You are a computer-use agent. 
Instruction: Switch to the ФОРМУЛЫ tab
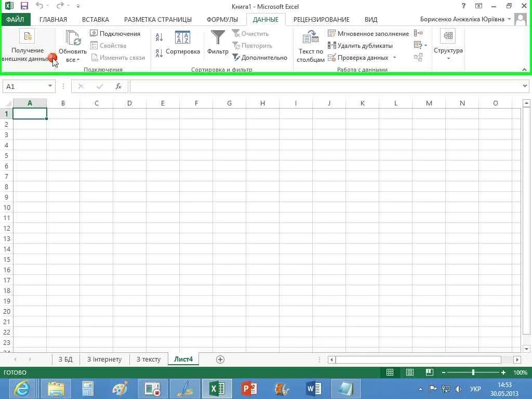point(222,19)
